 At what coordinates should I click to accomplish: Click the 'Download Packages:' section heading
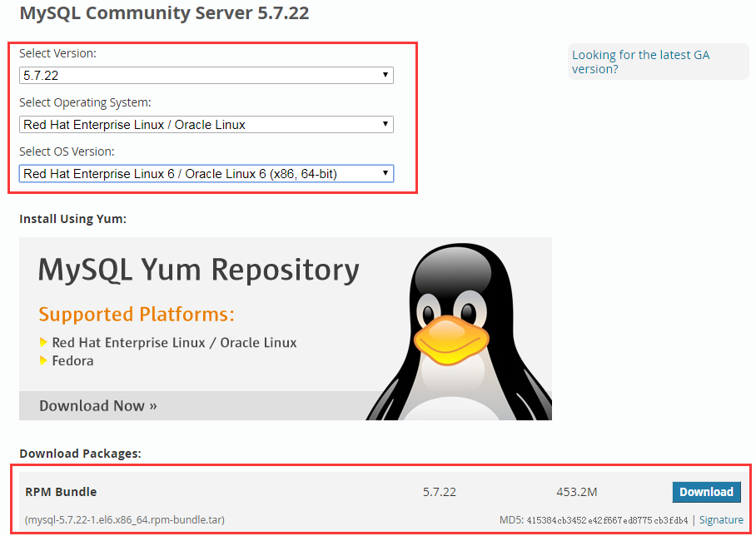tap(80, 454)
